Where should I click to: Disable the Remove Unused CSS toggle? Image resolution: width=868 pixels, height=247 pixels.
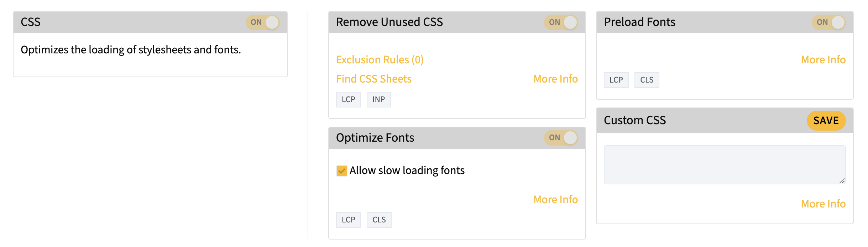[561, 22]
